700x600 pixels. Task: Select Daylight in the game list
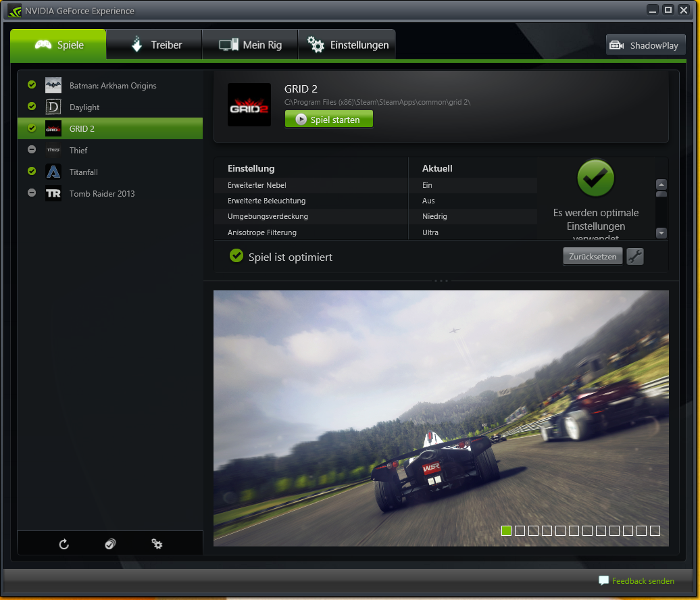pyautogui.click(x=110, y=107)
